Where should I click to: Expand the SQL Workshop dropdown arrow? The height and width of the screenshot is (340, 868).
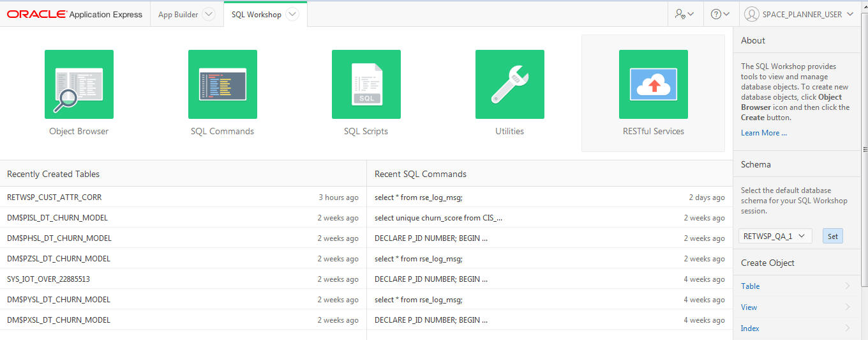pyautogui.click(x=292, y=14)
